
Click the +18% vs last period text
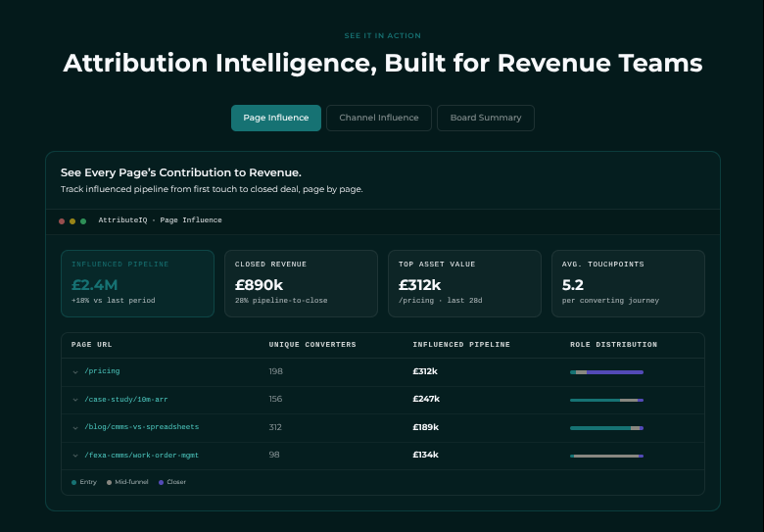point(113,301)
